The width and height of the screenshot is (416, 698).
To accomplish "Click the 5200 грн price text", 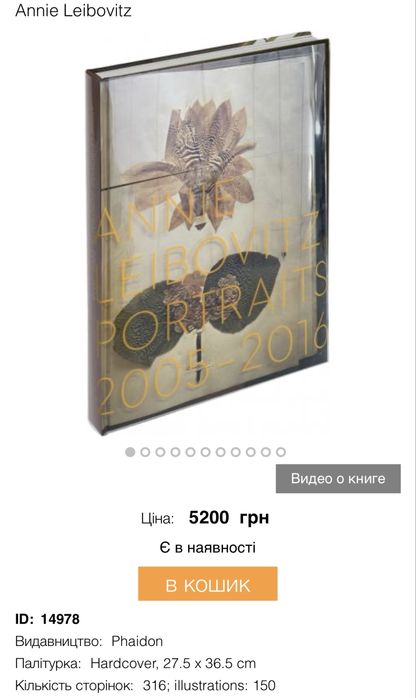I will pos(229,518).
